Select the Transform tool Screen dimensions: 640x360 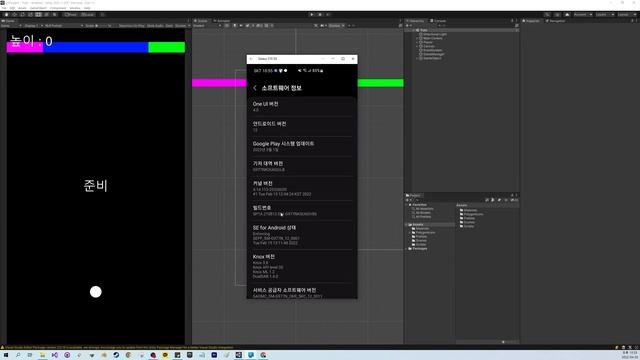46,14
